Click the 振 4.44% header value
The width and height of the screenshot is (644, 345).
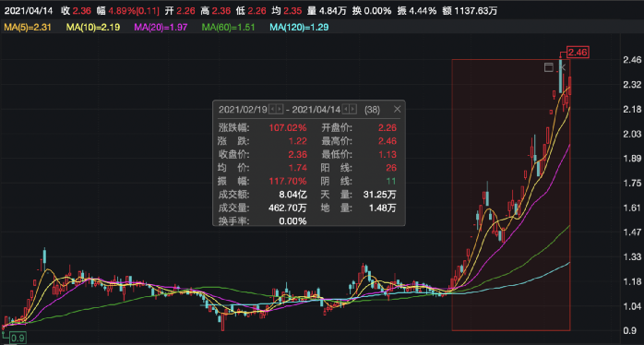[416, 11]
